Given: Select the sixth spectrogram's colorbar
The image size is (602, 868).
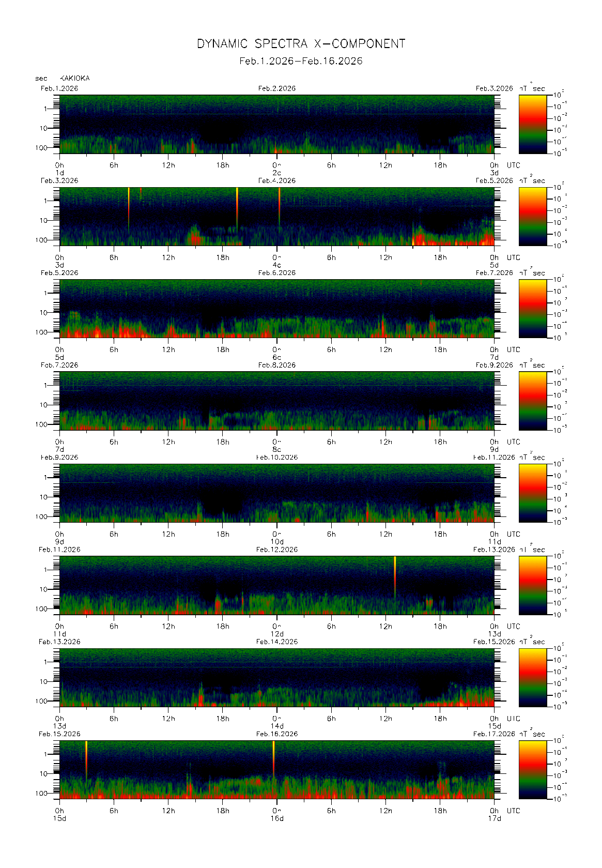Looking at the screenshot, I should click(532, 585).
